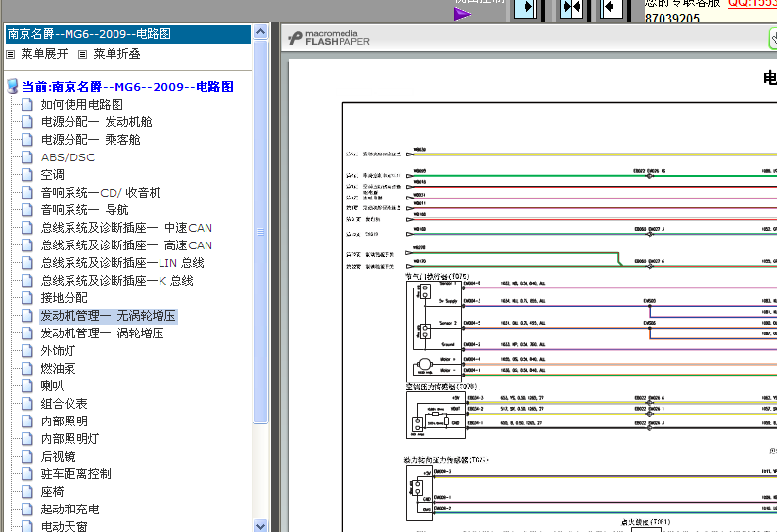This screenshot has height=532, width=777.
Task: Click page icon next to 组合仪表
Action: click(x=27, y=404)
